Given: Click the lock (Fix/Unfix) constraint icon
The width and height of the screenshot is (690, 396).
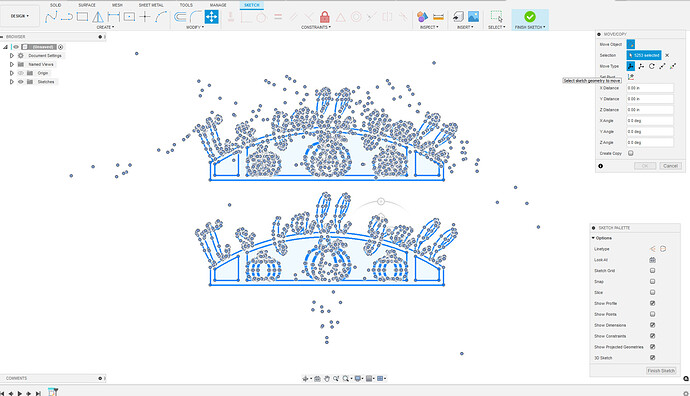Looking at the screenshot, I should tap(325, 17).
